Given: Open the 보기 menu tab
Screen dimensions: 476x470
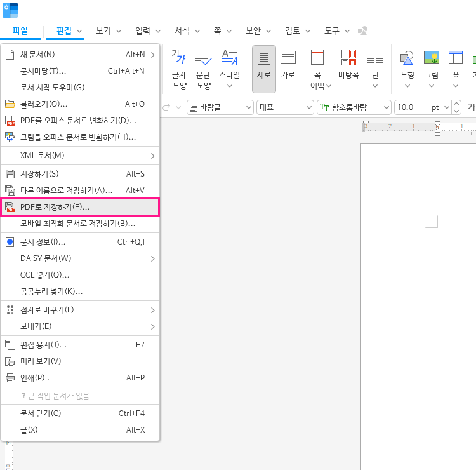Looking at the screenshot, I should click(103, 30).
